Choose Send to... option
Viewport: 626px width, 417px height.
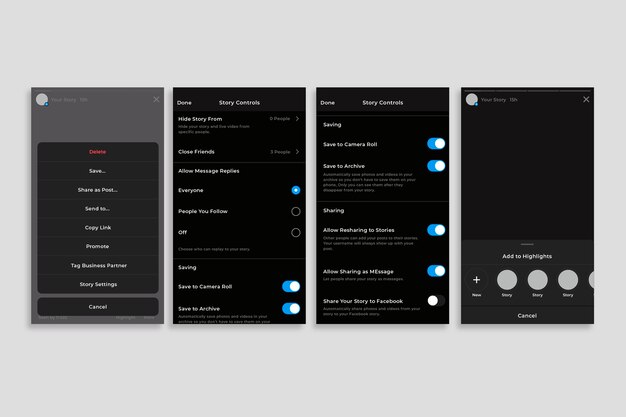[x=98, y=208]
